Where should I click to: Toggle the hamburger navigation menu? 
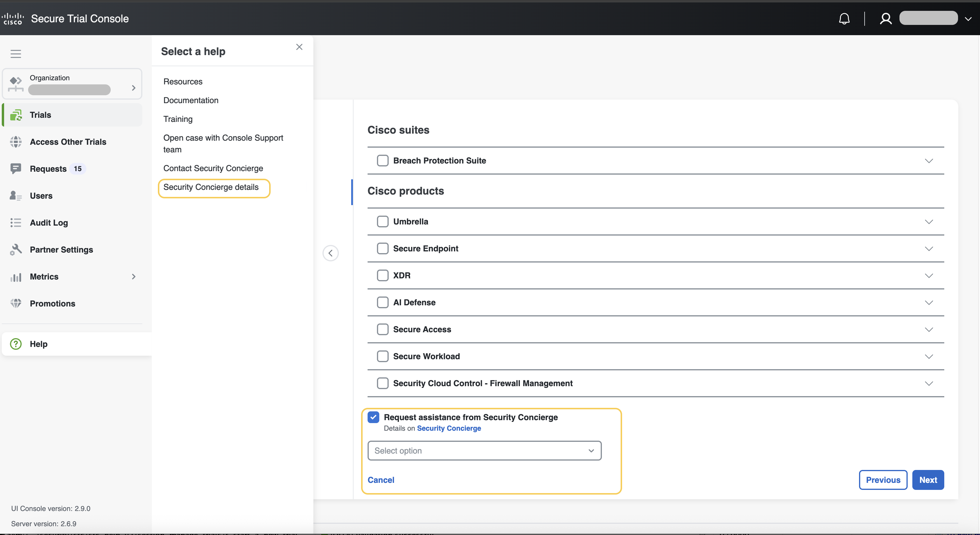coord(16,54)
